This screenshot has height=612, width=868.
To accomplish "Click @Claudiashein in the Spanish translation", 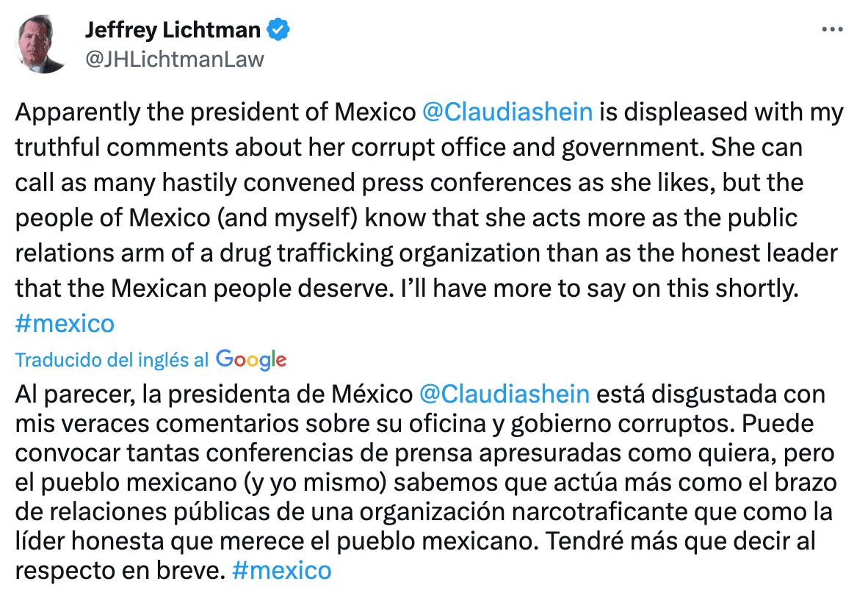I will [504, 394].
